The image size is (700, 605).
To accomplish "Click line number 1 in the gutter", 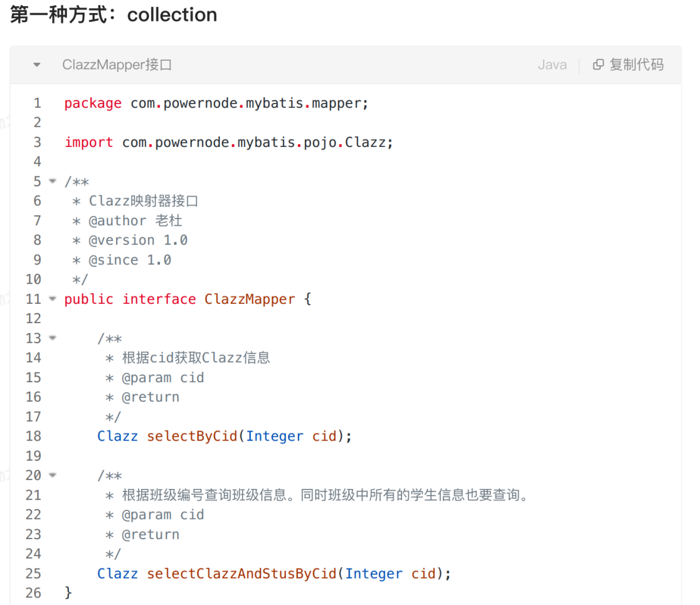I will [37, 103].
